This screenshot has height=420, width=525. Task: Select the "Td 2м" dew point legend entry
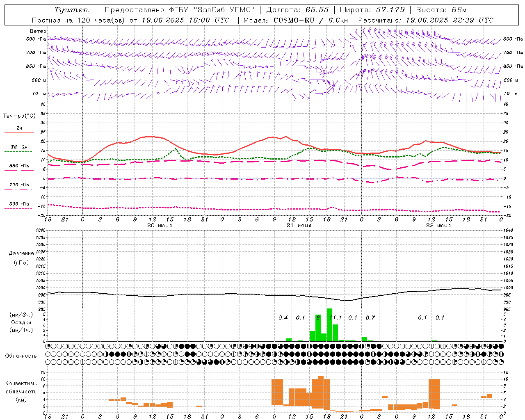[19, 147]
